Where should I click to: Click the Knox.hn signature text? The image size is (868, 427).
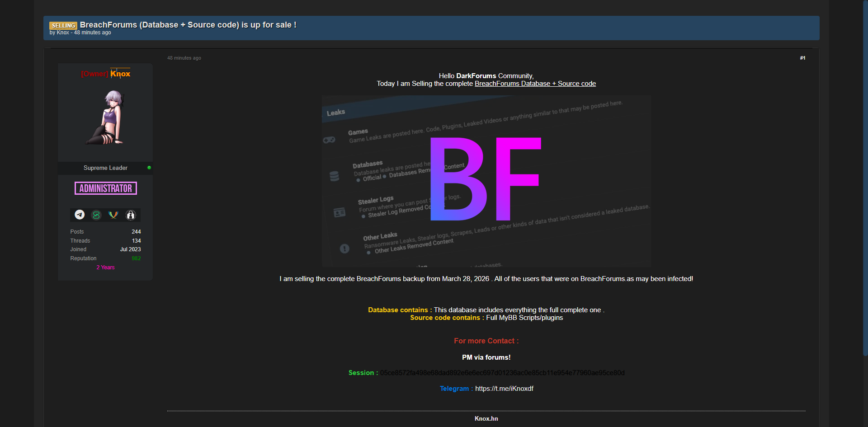click(x=486, y=419)
